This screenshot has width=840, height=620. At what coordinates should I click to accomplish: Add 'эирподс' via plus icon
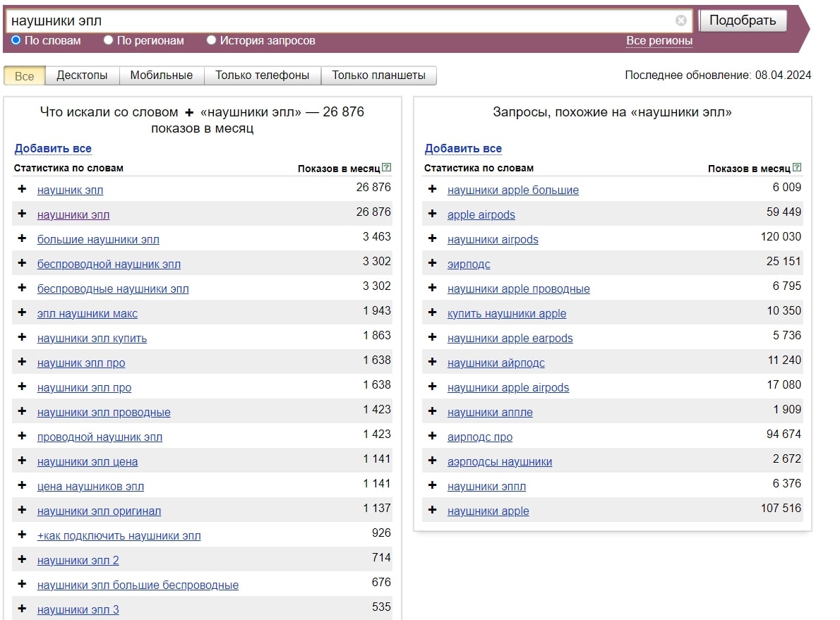coord(432,263)
